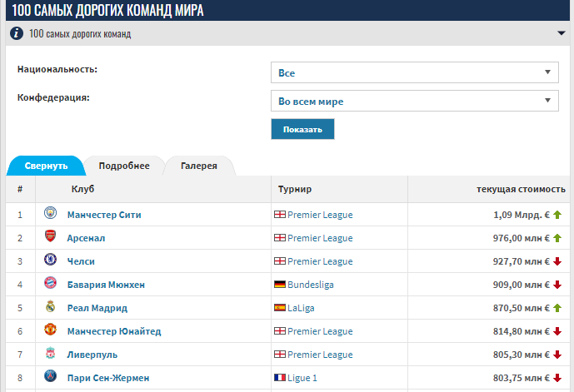Open the Реал Мадрид club link
Viewport: 574px width, 392px height.
coord(97,308)
